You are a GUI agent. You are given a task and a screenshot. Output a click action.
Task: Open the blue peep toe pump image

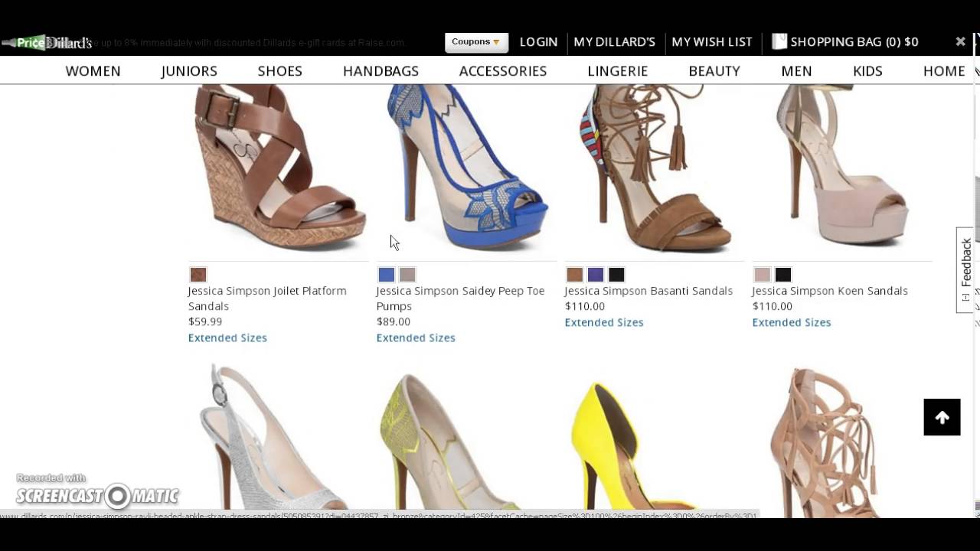point(466,168)
